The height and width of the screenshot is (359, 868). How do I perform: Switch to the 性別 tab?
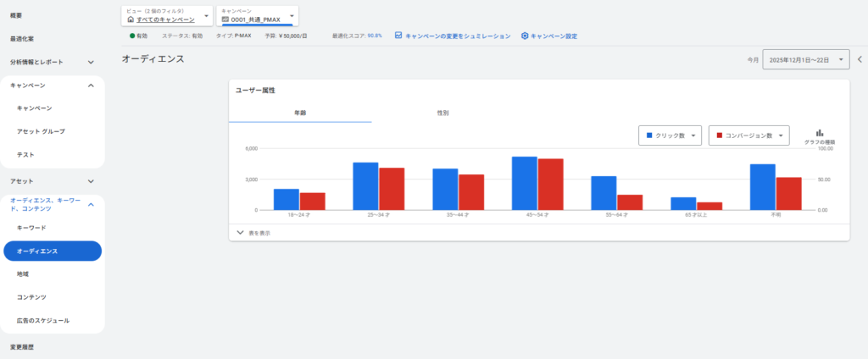point(442,113)
